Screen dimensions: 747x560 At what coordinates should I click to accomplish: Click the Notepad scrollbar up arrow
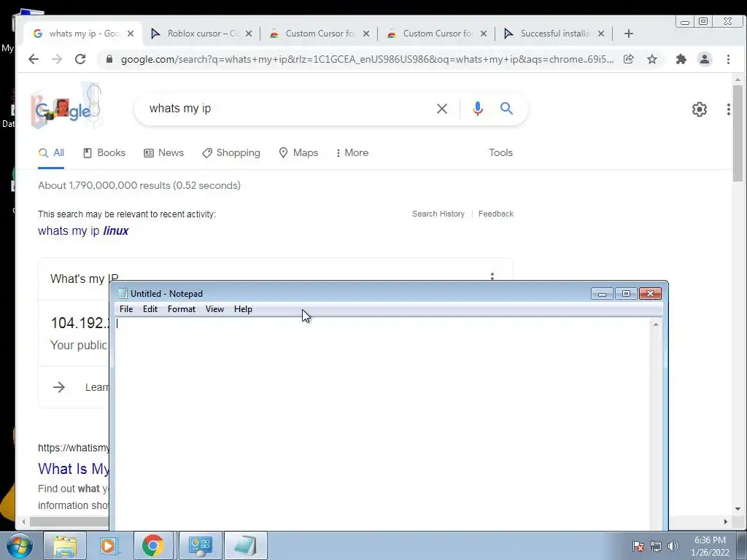pos(656,324)
